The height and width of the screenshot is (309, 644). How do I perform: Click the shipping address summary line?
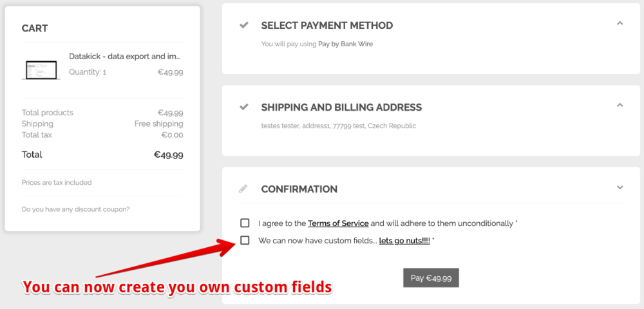click(338, 126)
